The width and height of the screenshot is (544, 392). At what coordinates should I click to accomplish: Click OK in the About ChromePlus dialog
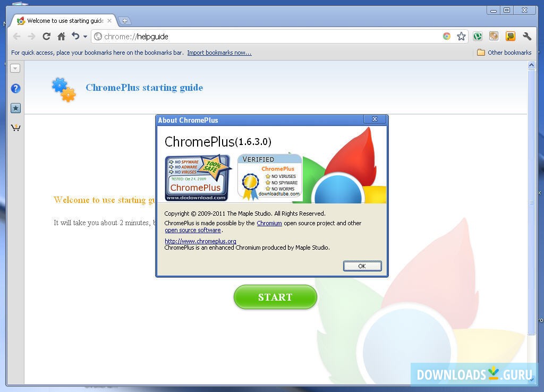coord(362,266)
